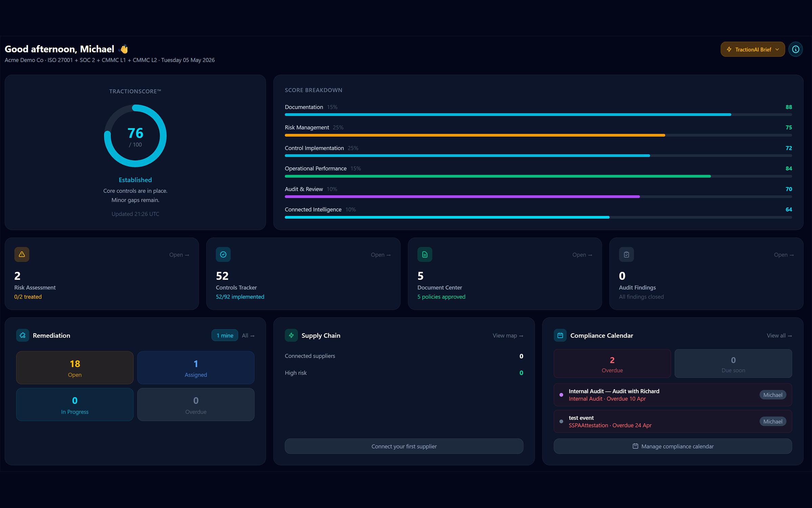Show All remediation items
Screen dimensions: 812x508
[x=248, y=336]
